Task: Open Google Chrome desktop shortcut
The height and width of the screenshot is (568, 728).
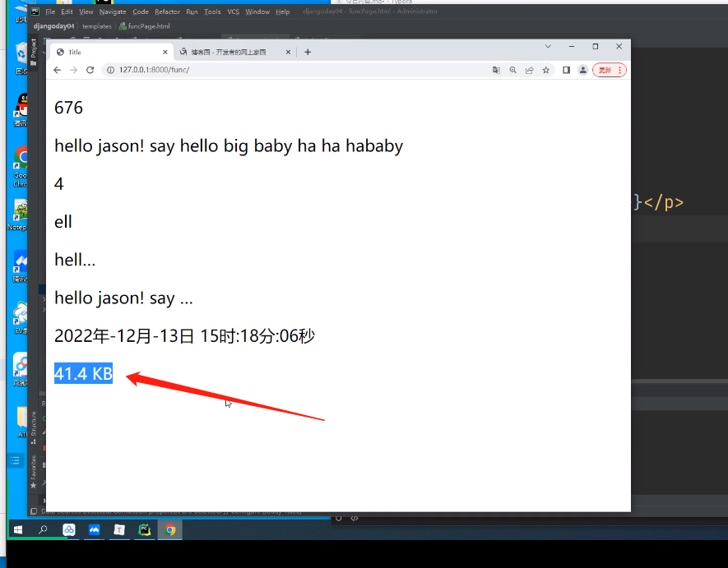Action: [21, 167]
